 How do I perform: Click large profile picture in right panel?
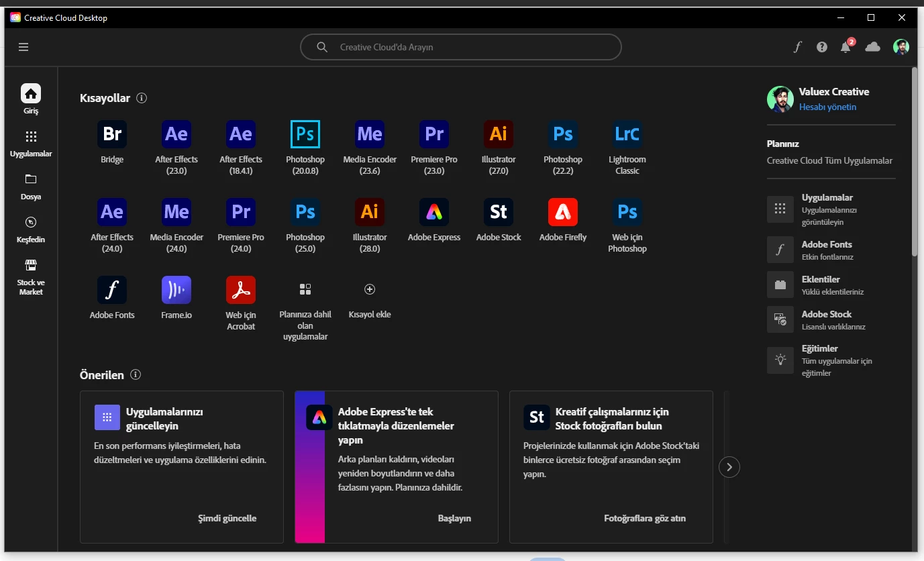780,99
